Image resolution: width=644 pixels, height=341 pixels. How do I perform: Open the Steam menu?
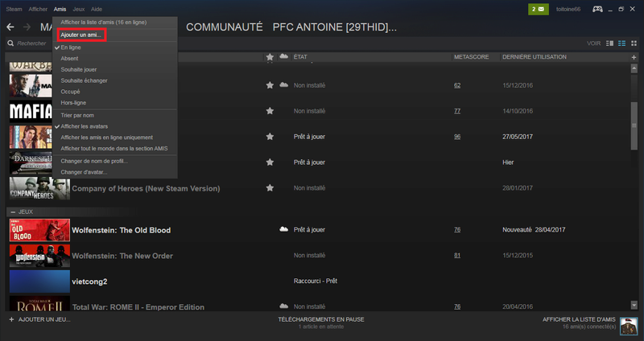pos(14,9)
